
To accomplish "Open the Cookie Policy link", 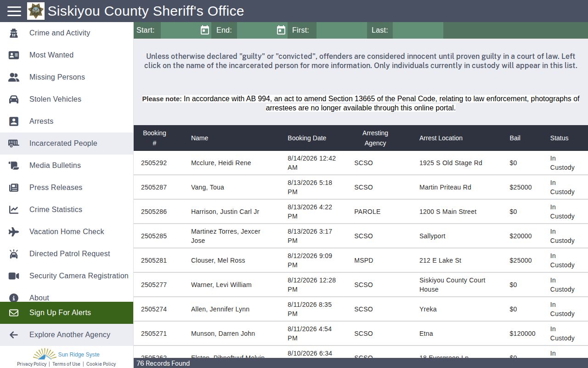I will coord(101,364).
